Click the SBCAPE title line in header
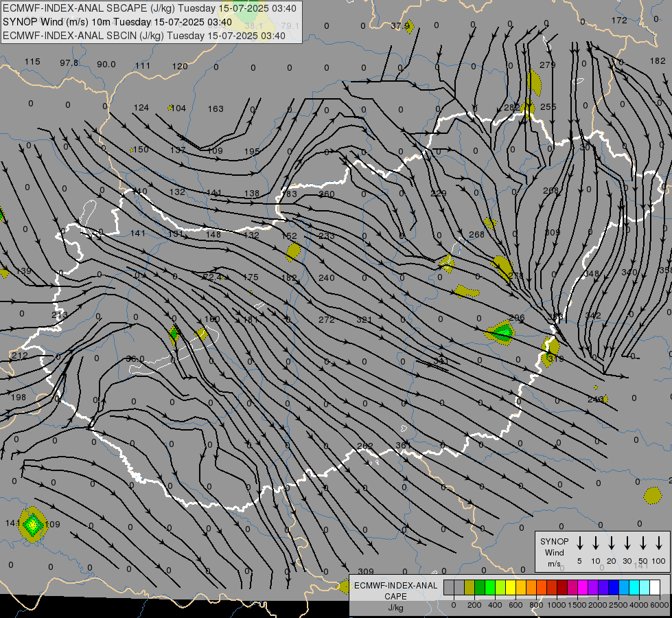This screenshot has height=618, width=672. [x=149, y=8]
